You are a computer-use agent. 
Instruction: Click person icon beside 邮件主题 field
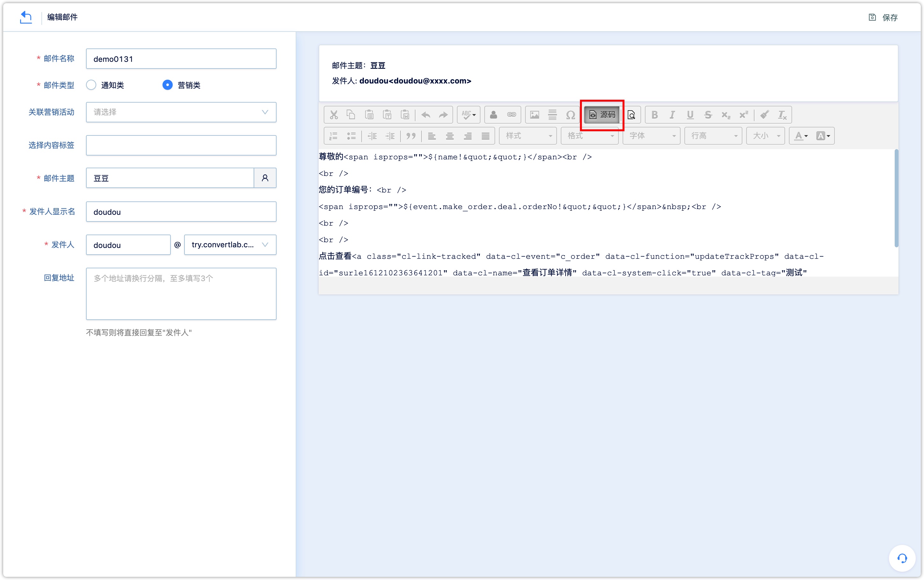(265, 178)
